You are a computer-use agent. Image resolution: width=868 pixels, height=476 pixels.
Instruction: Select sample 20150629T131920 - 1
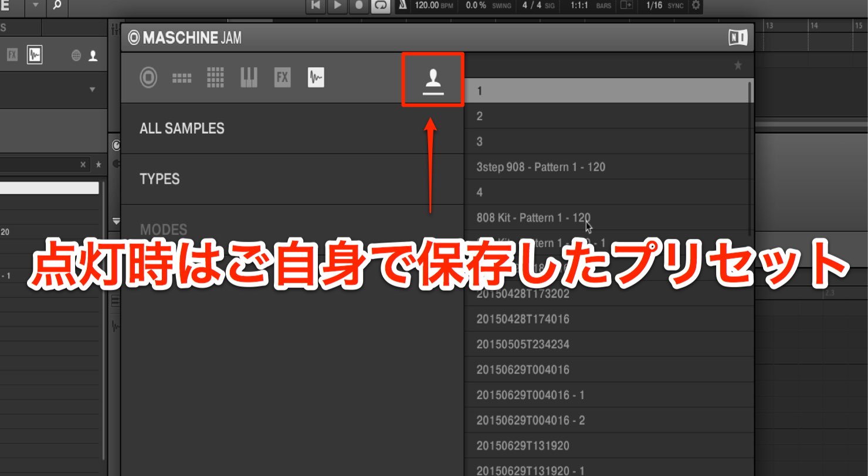click(609, 468)
